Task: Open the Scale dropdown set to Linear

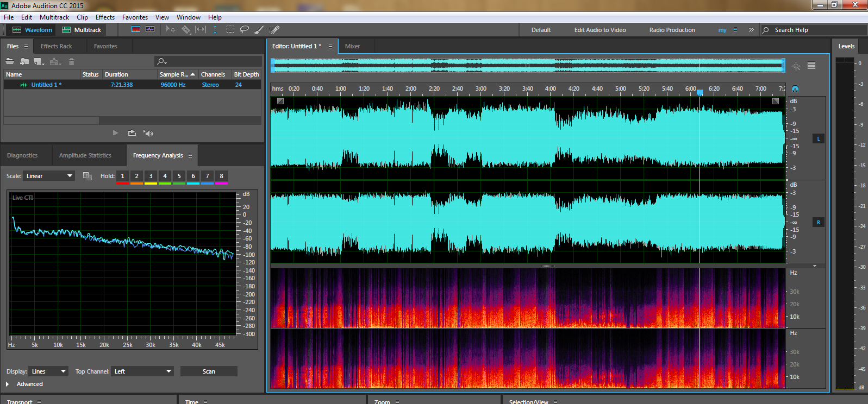Action: pyautogui.click(x=49, y=176)
